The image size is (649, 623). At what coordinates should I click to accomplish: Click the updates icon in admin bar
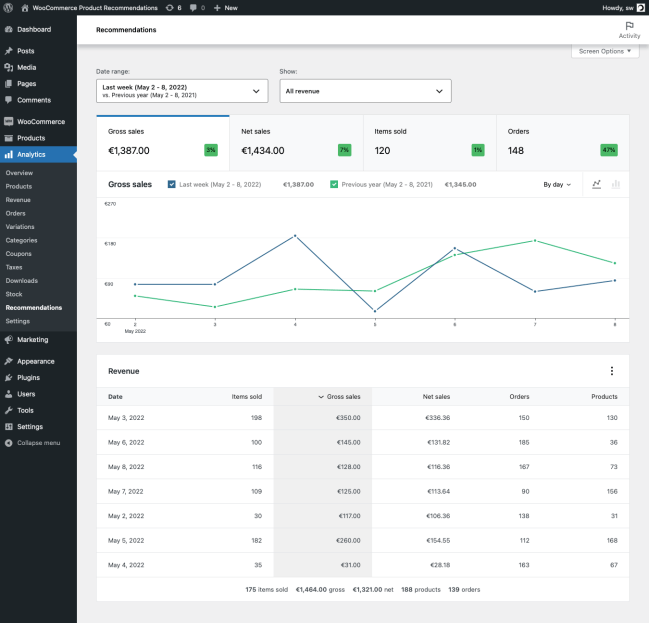169,7
